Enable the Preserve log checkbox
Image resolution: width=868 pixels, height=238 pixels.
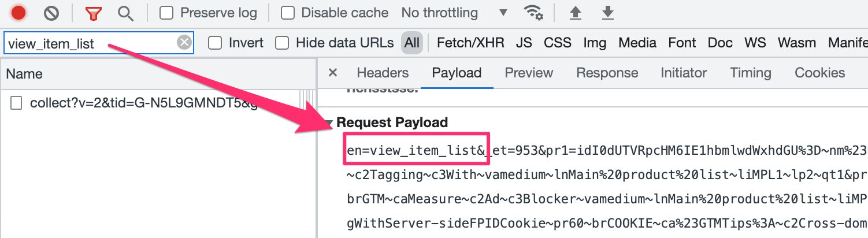166,12
